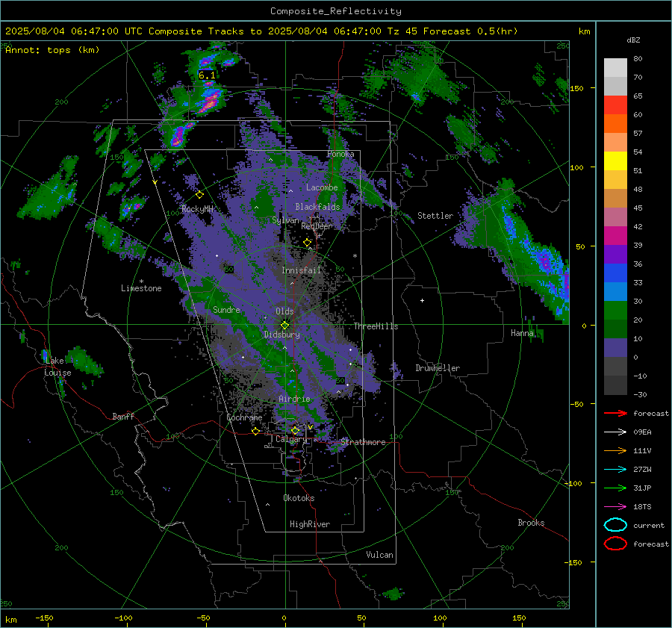The width and height of the screenshot is (672, 628).
Task: Click the Composite_Reflectivity title
Action: coord(335,11)
